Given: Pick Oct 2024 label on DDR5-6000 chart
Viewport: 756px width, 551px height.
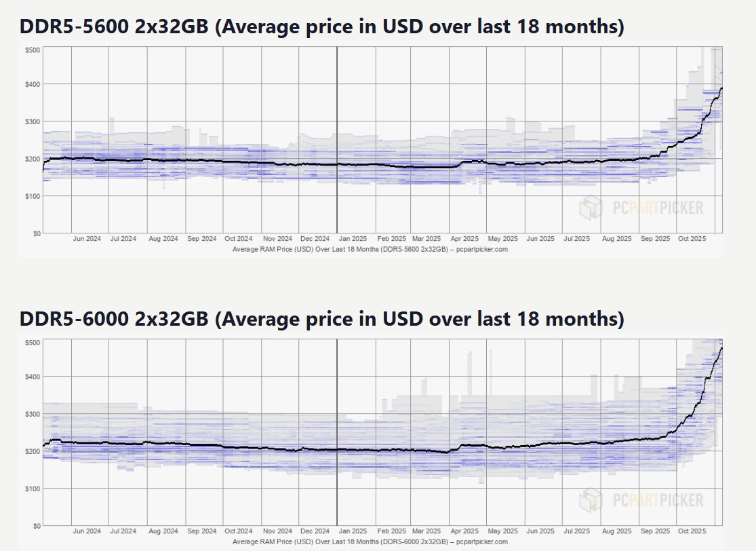Looking at the screenshot, I should (238, 531).
